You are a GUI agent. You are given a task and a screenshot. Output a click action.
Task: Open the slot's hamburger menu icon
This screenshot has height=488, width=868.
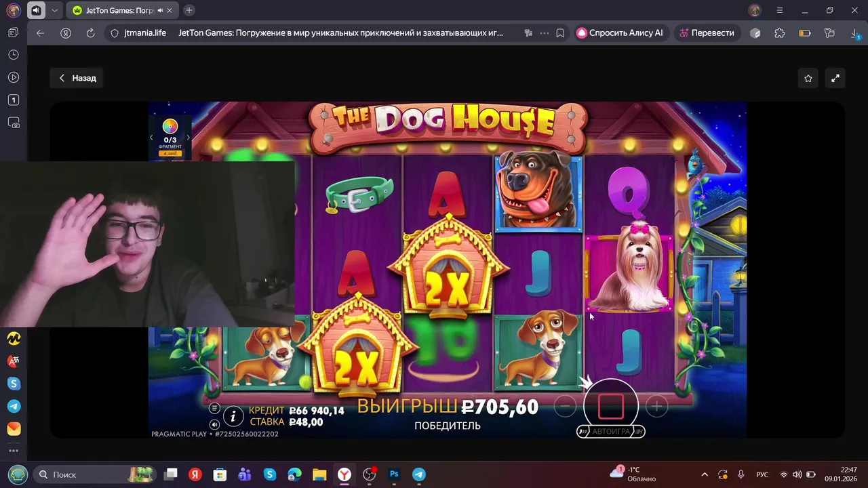click(x=214, y=408)
